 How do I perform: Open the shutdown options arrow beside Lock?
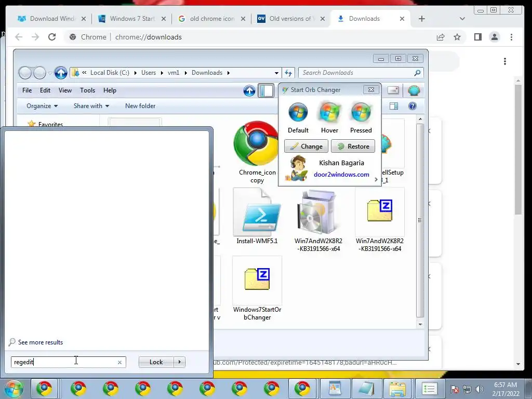pos(179,362)
